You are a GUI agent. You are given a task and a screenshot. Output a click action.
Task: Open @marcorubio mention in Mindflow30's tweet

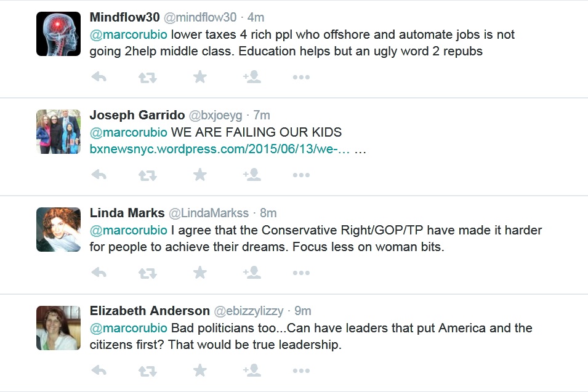point(129,34)
